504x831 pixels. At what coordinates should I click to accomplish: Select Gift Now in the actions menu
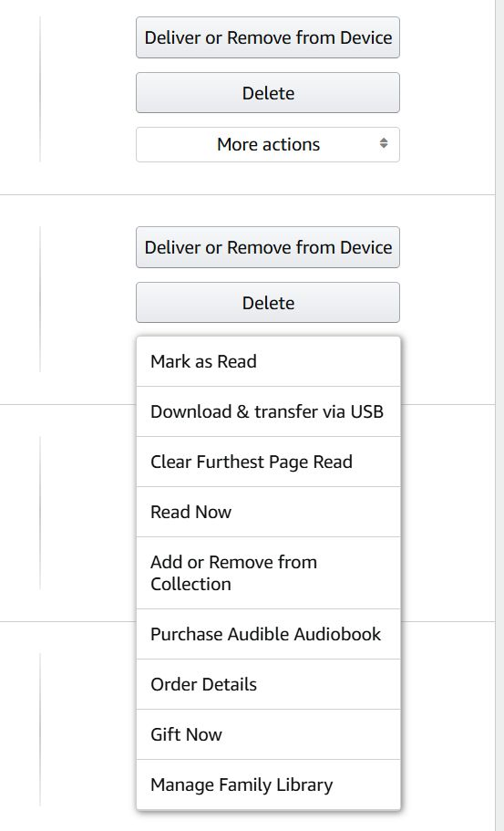[269, 734]
